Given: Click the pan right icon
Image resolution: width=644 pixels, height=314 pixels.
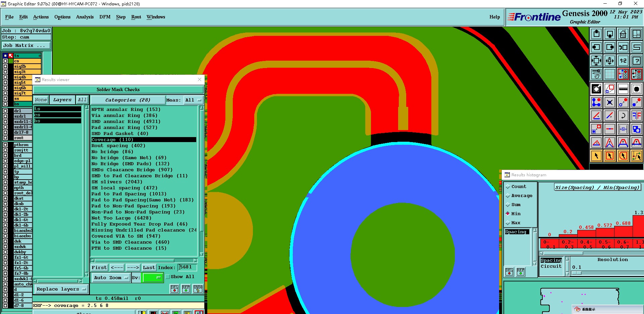Looking at the screenshot, I should point(610,47).
